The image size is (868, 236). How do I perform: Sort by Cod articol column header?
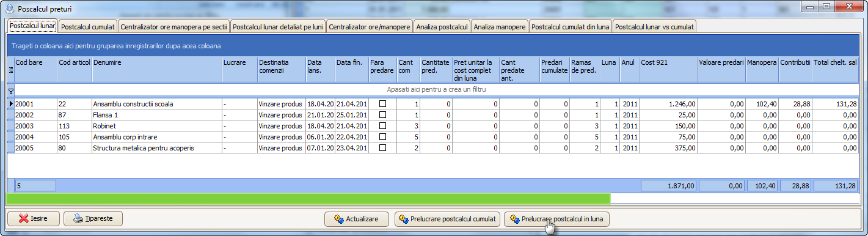click(75, 70)
